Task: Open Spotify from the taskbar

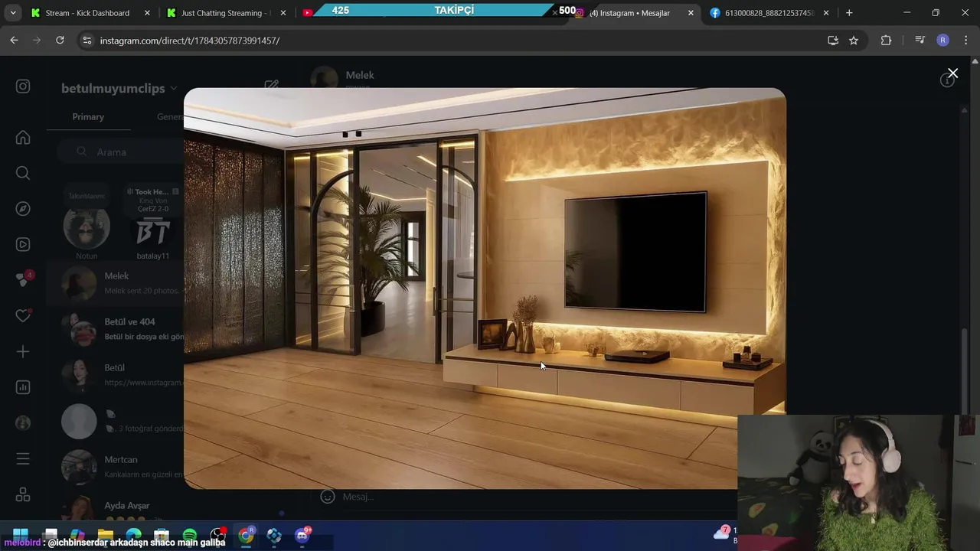Action: click(x=190, y=535)
